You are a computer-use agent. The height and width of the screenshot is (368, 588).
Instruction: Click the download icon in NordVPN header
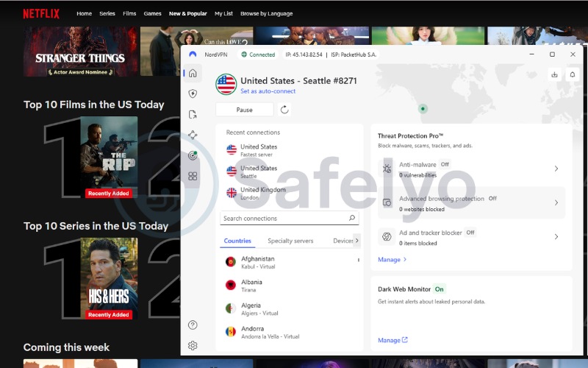tap(554, 74)
